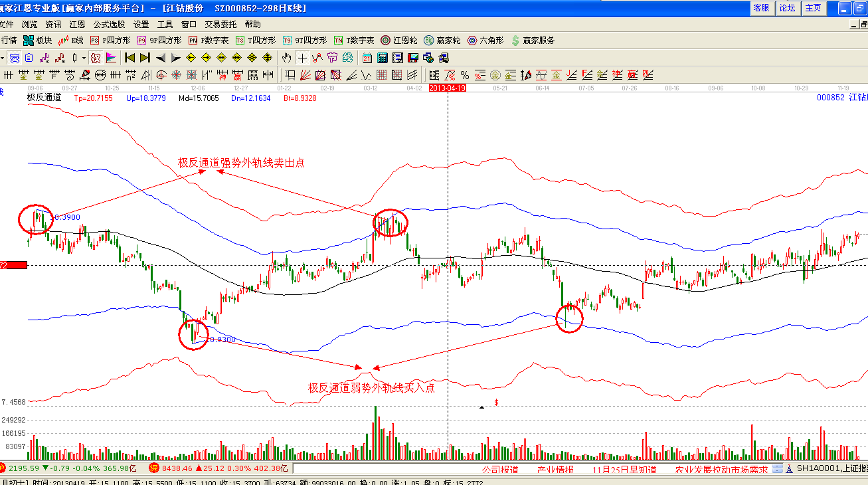Click the 论坛 forum button
This screenshot has width=868, height=485.
tap(787, 8)
